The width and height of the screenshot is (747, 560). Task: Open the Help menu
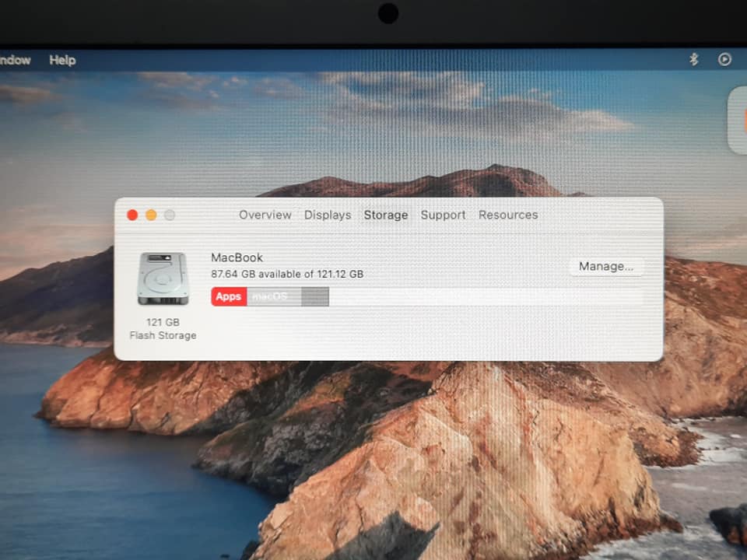62,60
